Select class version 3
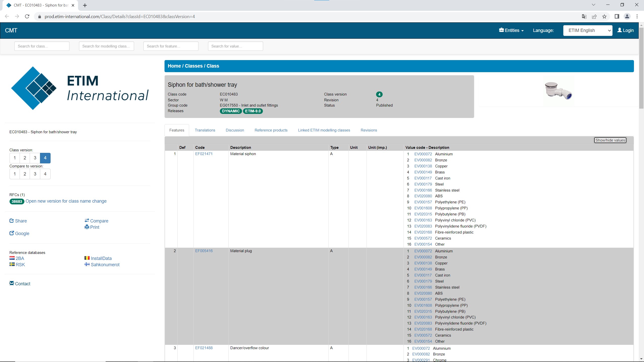 (x=35, y=158)
